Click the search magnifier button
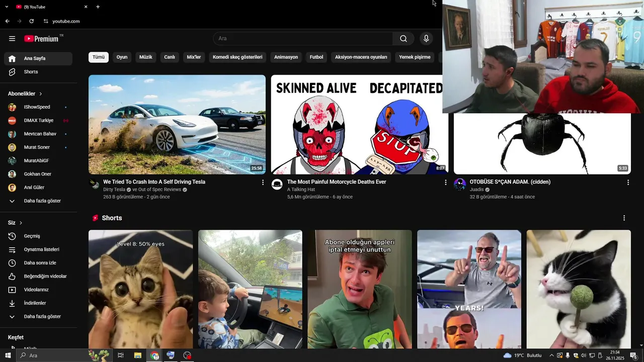Image resolution: width=644 pixels, height=362 pixels. [404, 39]
